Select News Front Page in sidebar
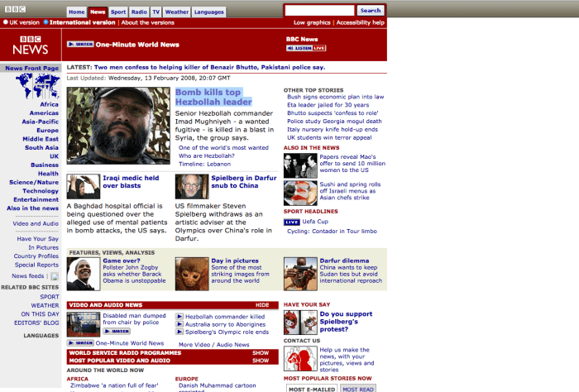The image size is (579, 392). (x=31, y=69)
